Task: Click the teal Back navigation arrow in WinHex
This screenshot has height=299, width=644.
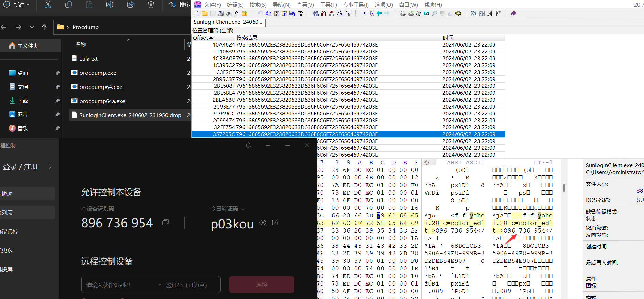Action: [x=379, y=13]
